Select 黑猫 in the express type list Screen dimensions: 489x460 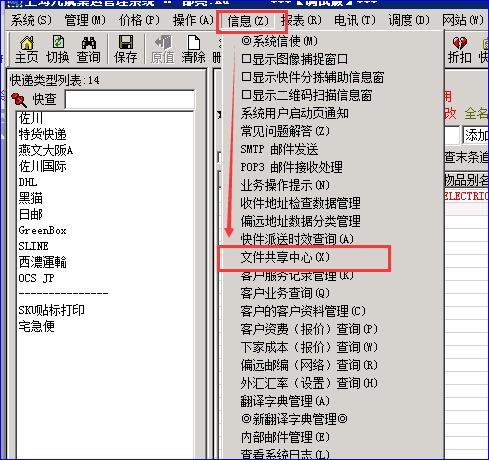(x=31, y=198)
